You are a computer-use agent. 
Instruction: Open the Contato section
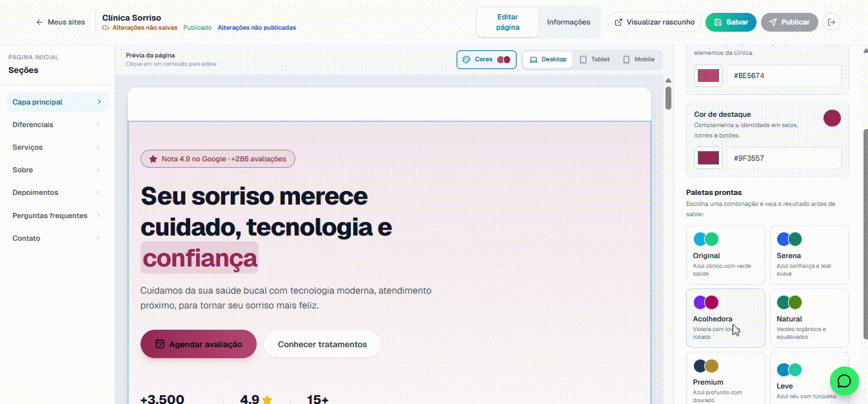tap(57, 238)
